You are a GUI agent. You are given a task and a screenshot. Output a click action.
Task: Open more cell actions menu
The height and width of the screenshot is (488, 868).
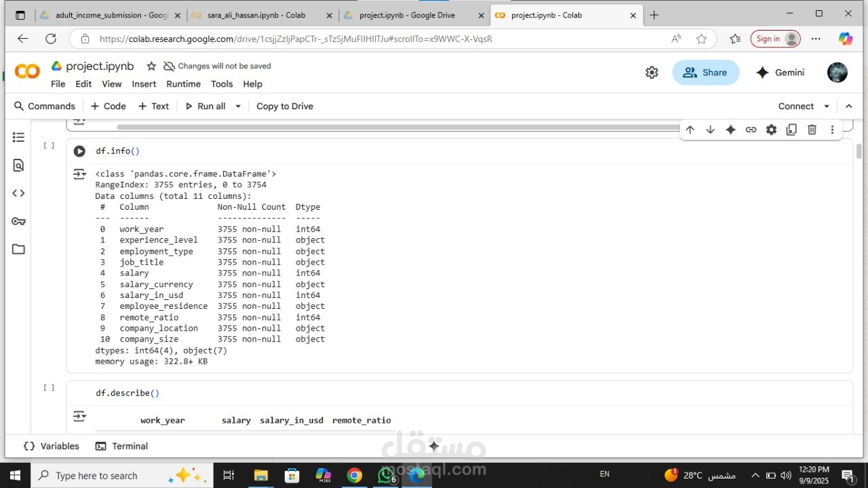832,130
